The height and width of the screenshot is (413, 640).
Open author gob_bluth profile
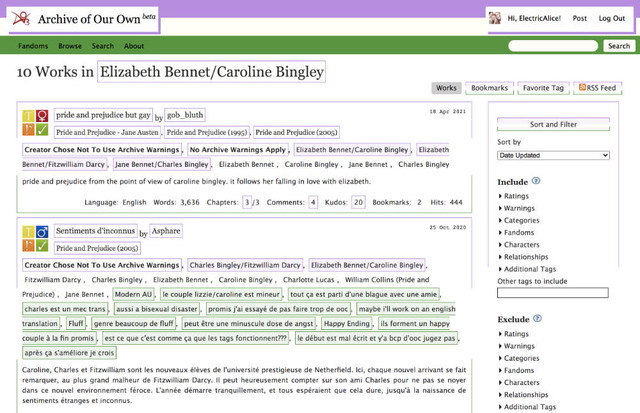(x=185, y=115)
